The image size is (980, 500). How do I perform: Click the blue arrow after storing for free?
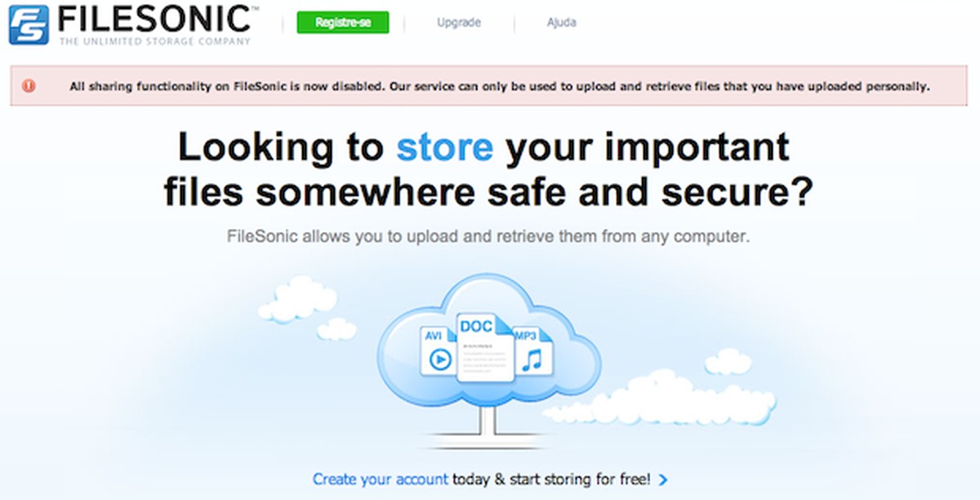(x=663, y=480)
